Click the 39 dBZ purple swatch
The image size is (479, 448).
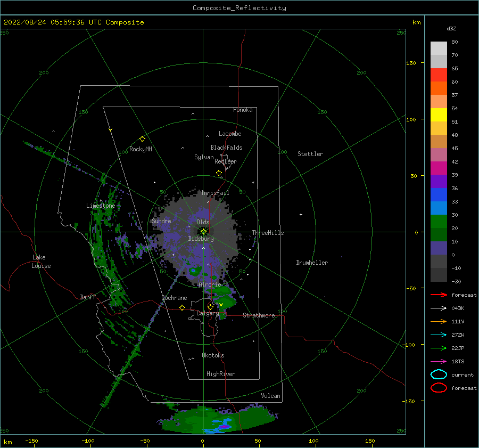(x=439, y=181)
